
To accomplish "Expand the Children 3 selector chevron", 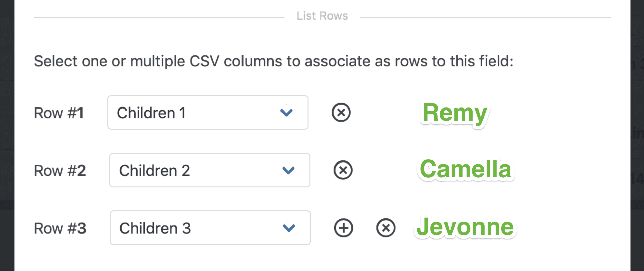I will (288, 228).
